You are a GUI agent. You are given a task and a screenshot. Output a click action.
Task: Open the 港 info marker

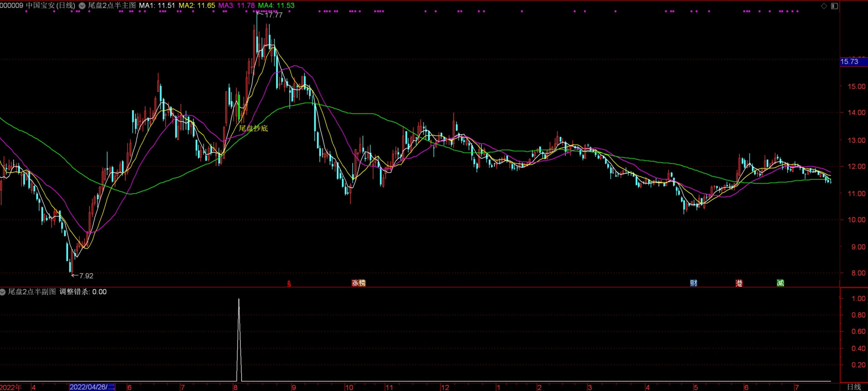tap(739, 283)
